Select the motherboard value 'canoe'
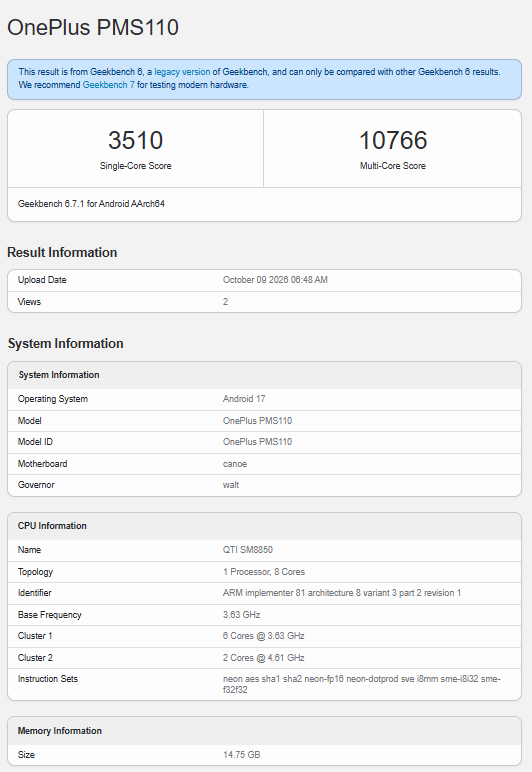 tap(235, 464)
